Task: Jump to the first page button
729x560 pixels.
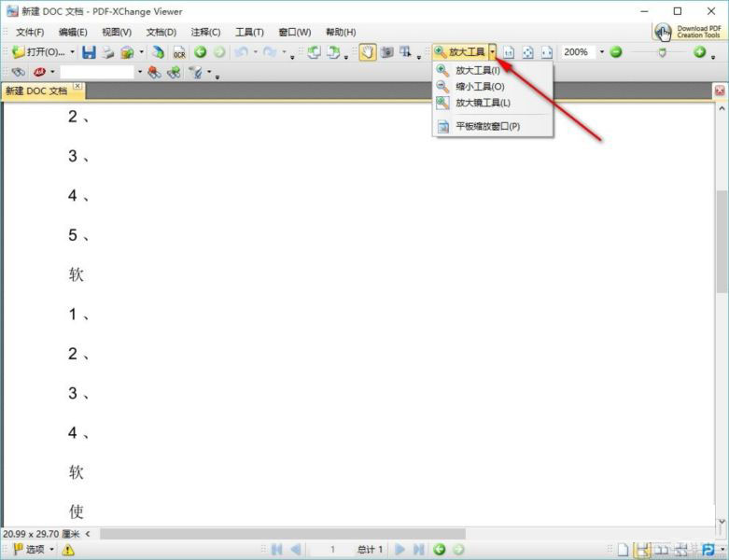Action: [x=277, y=550]
